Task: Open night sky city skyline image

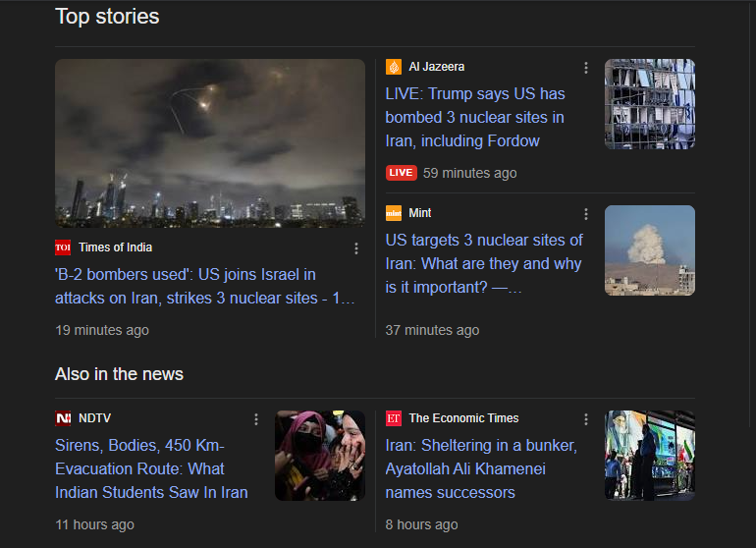Action: coord(210,143)
